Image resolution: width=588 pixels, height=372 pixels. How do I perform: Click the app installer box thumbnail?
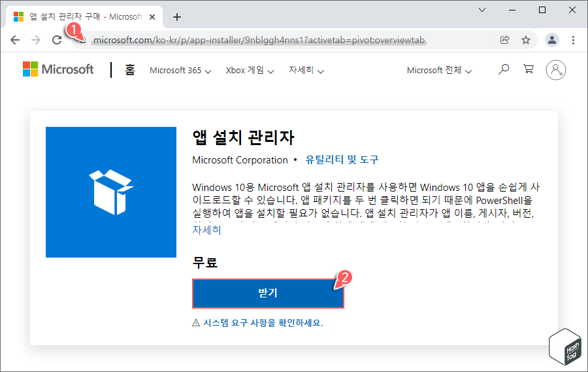(111, 192)
